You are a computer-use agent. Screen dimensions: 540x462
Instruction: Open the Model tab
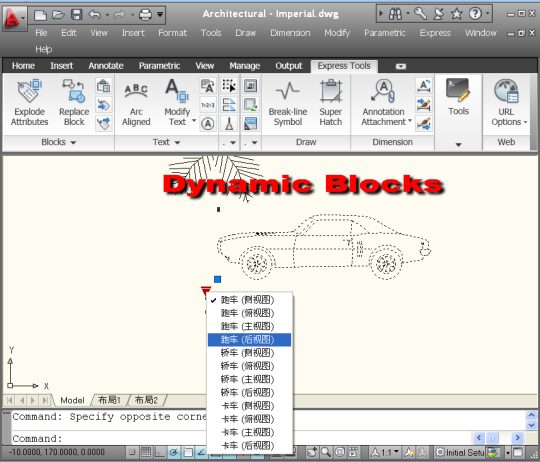coord(72,400)
